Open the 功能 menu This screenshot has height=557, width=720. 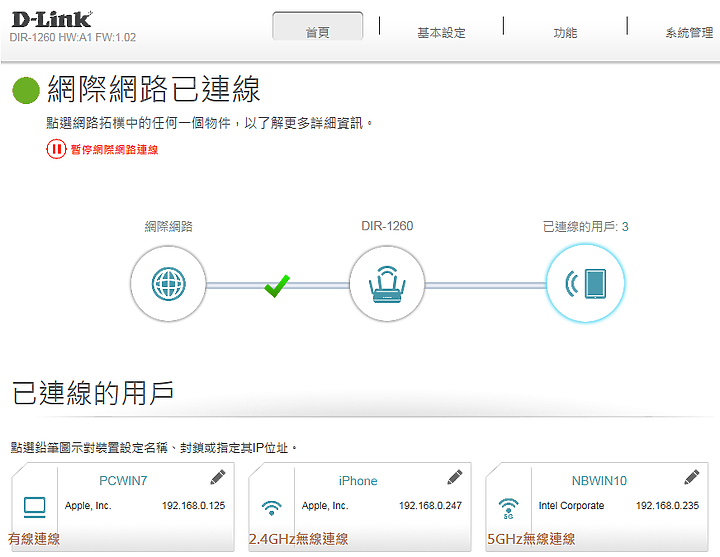(x=565, y=33)
